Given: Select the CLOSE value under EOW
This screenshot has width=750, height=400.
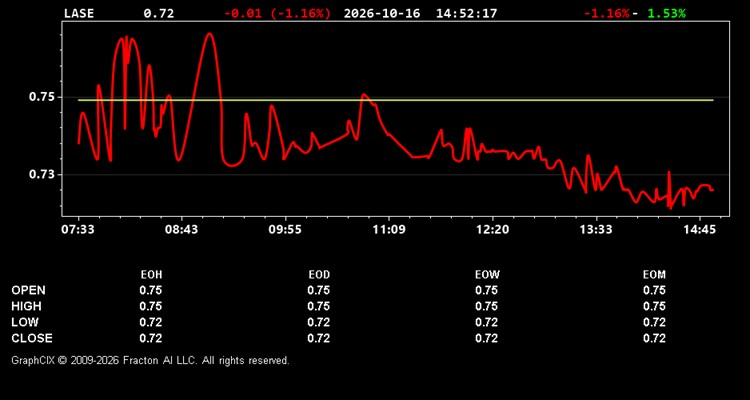Looking at the screenshot, I should tap(486, 338).
